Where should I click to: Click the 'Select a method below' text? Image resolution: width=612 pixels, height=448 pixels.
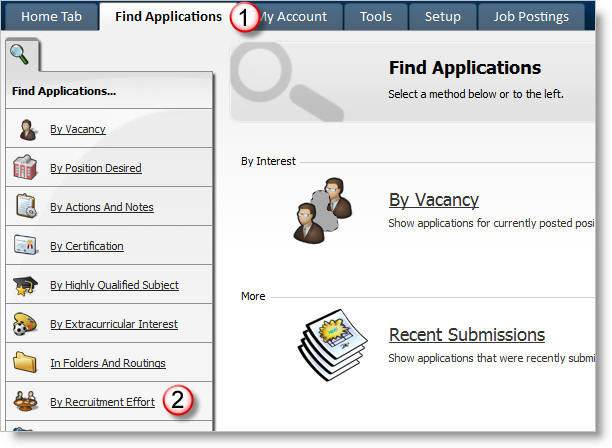pos(476,94)
